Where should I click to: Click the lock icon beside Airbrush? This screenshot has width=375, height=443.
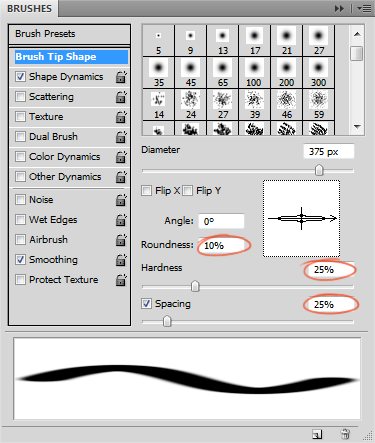(121, 240)
